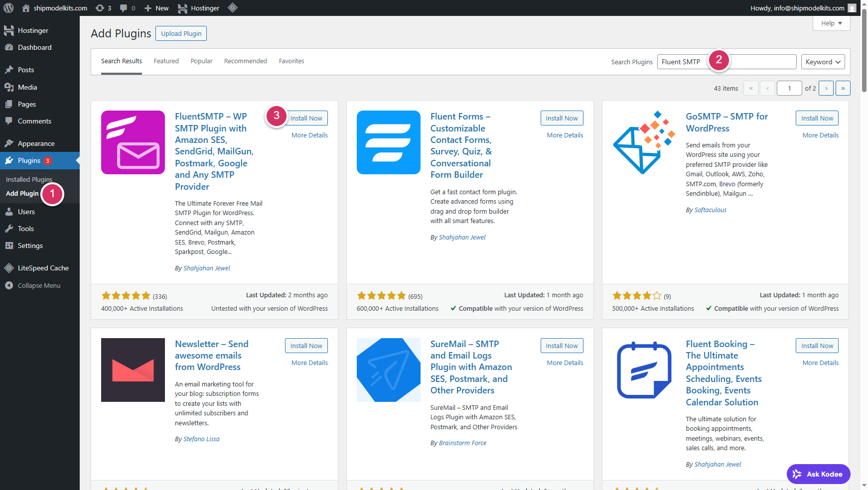Switch to the Popular tab
The height and width of the screenshot is (490, 868).
(x=201, y=61)
